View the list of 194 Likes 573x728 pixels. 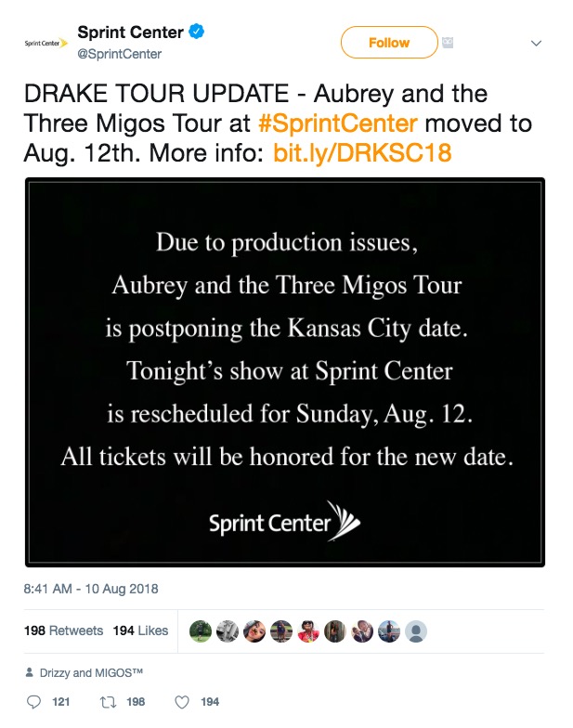pyautogui.click(x=140, y=630)
